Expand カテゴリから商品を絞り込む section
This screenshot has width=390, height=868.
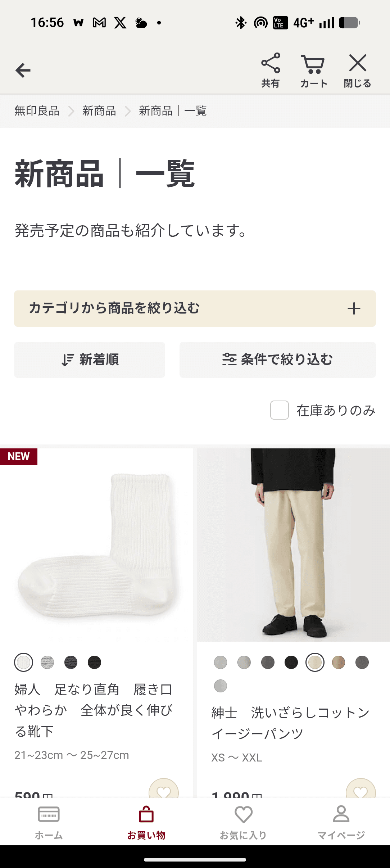[195, 308]
